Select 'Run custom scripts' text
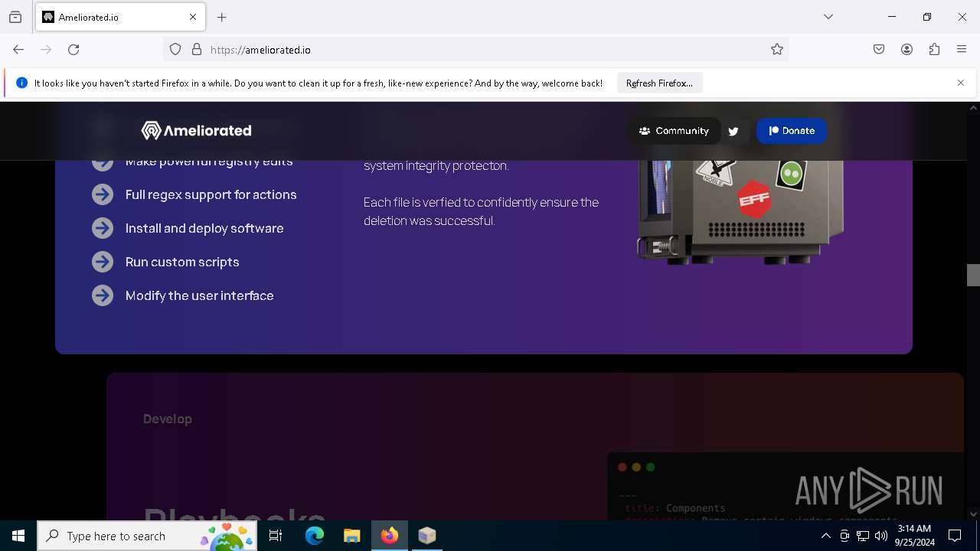 [x=182, y=262]
